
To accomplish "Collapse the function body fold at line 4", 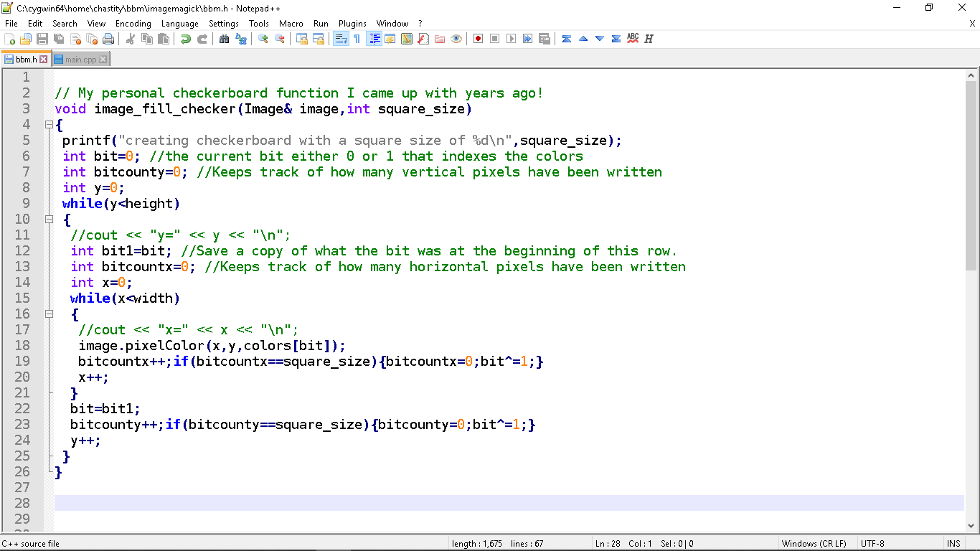I will pos(49,125).
